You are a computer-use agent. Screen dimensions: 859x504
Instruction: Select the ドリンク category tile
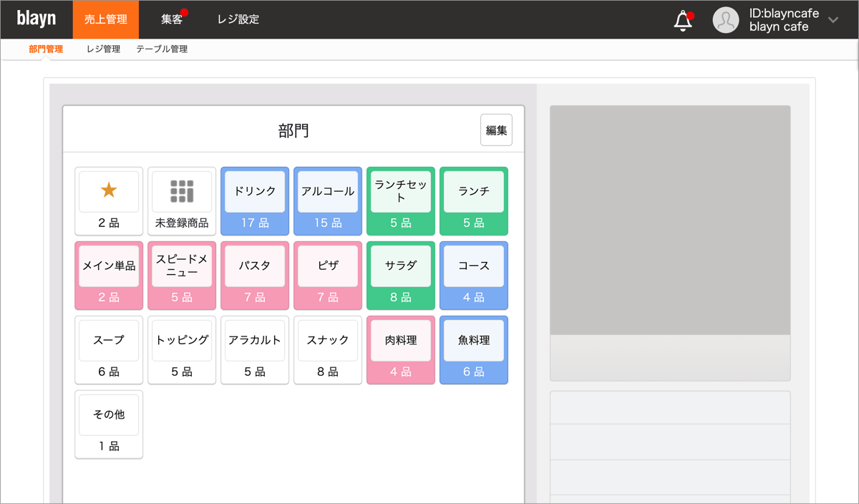(255, 200)
